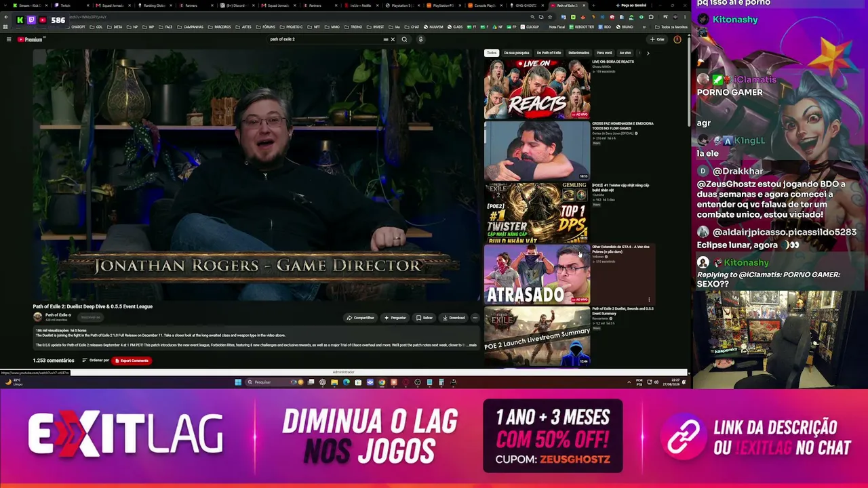Open the Criar create menu

[657, 39]
